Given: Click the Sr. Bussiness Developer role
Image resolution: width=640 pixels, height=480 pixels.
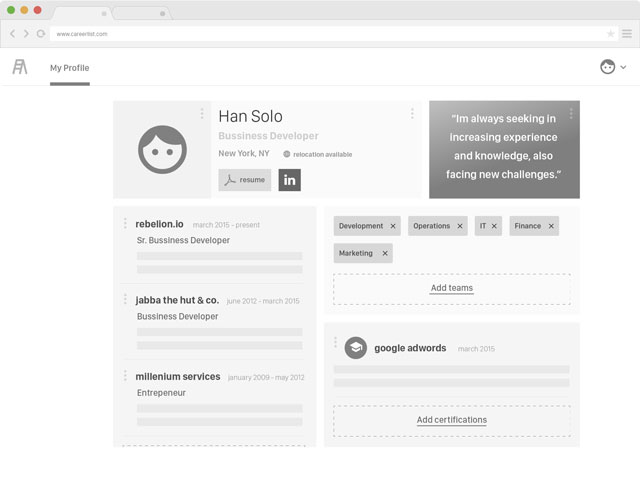Looking at the screenshot, I should [183, 240].
